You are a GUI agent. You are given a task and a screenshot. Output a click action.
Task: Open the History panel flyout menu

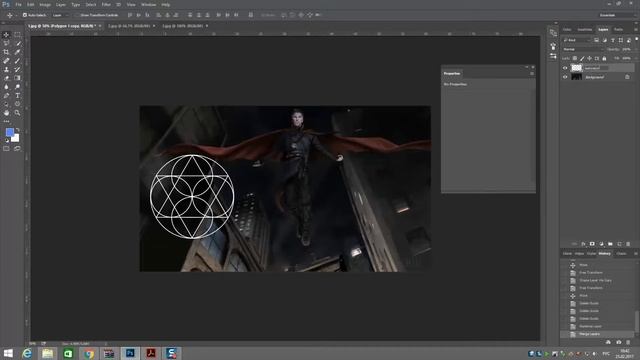636,254
